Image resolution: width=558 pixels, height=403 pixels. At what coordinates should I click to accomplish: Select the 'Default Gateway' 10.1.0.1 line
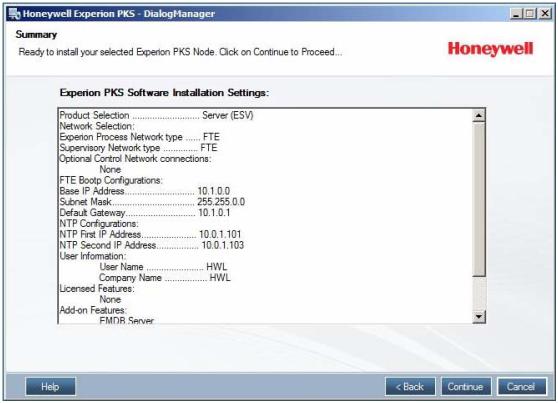coord(145,213)
